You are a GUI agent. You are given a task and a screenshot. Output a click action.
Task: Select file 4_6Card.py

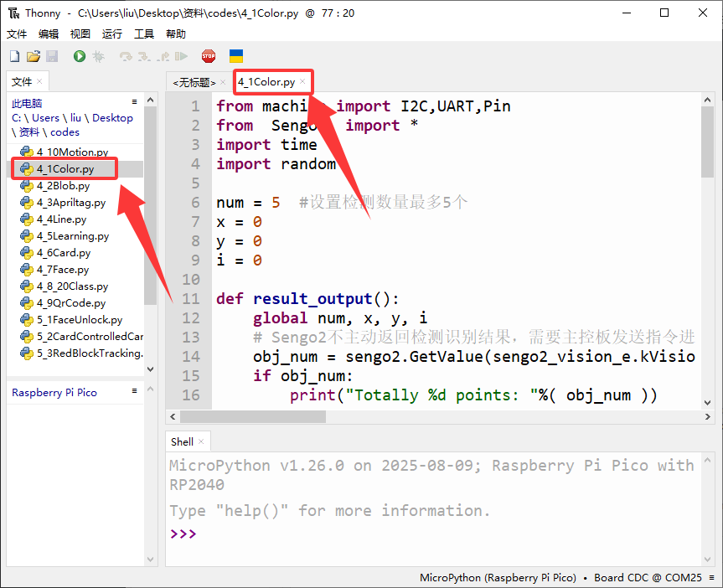click(x=64, y=253)
